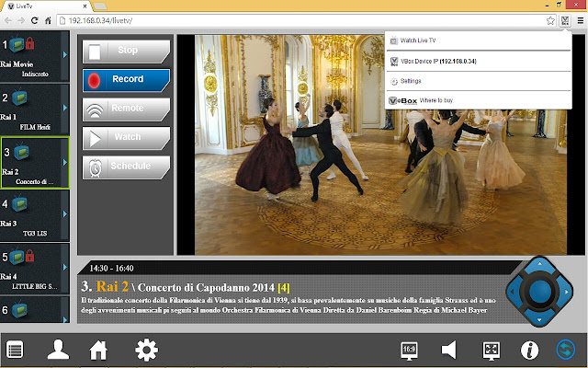Image resolution: width=588 pixels, height=368 pixels.
Task: Reload the page in the browser
Action: pyautogui.click(x=35, y=20)
